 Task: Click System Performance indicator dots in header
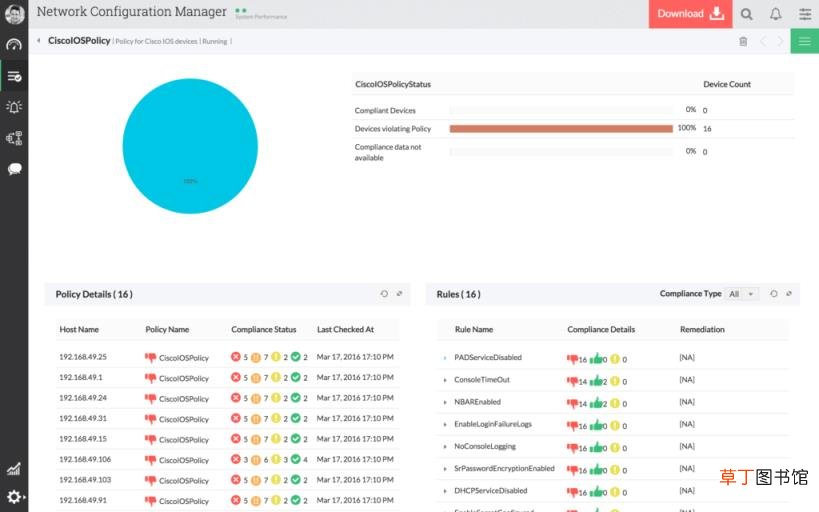point(240,10)
